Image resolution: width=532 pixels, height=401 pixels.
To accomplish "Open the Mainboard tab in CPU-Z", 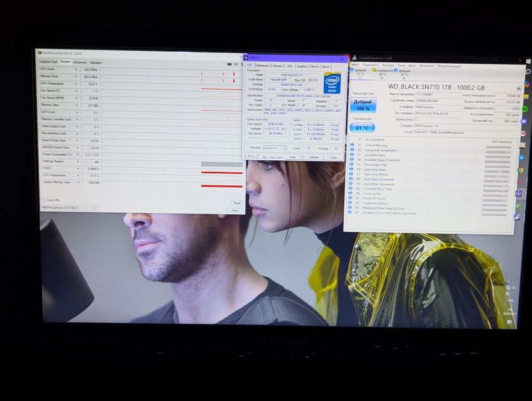I will 263,66.
